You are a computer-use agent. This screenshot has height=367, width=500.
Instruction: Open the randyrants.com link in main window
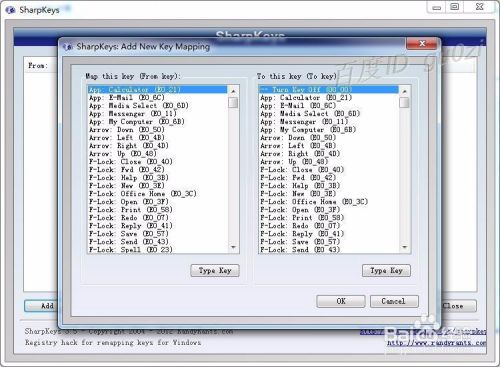tap(436, 343)
